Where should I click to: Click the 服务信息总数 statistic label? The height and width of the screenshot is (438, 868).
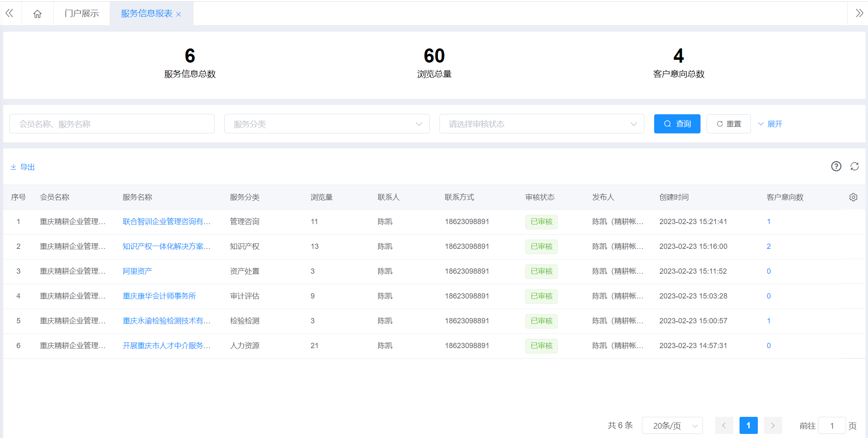(x=190, y=74)
